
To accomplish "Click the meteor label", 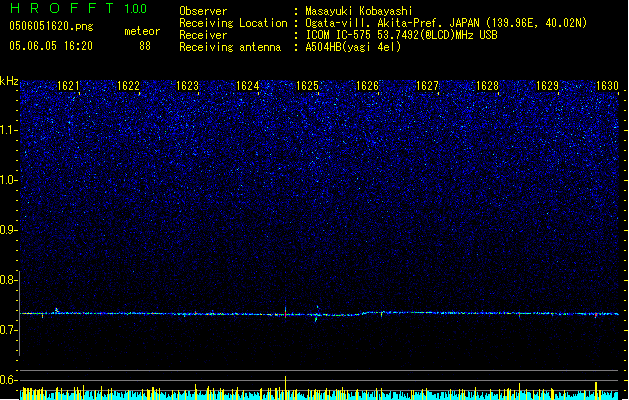I will pos(142,31).
